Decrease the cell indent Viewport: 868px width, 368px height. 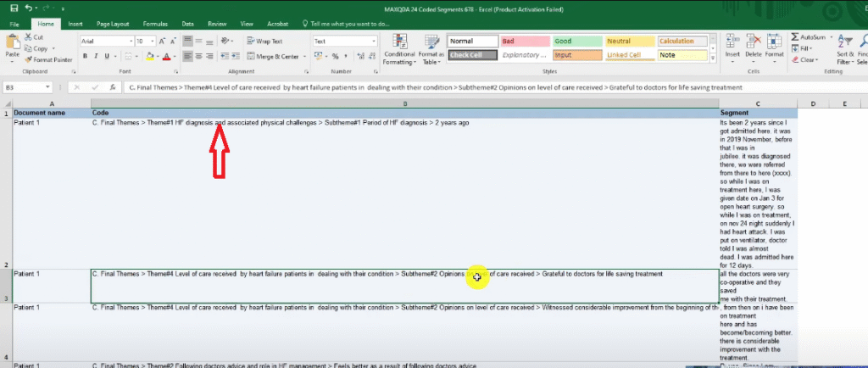[224, 56]
